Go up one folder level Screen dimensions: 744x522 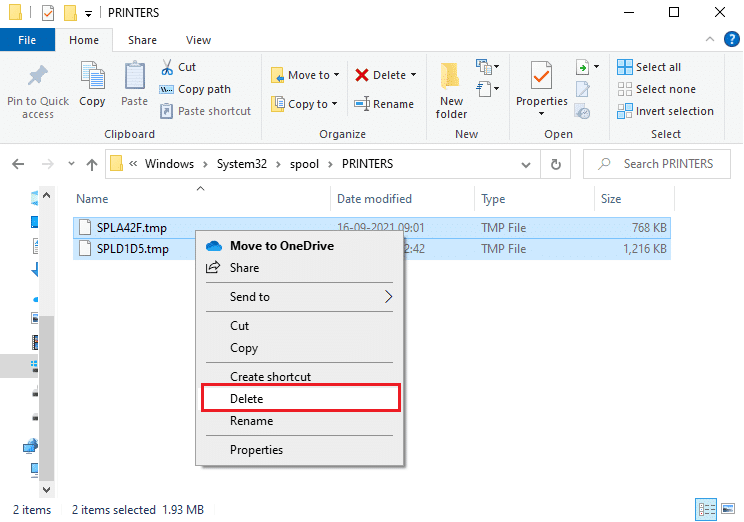(92, 164)
